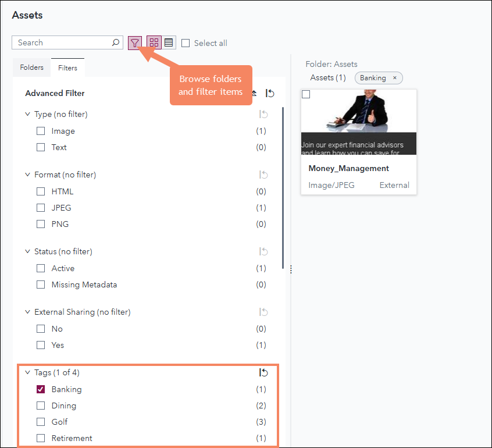This screenshot has height=448, width=492.
Task: Click the filter panel vertical scrollbar
Action: 283,186
